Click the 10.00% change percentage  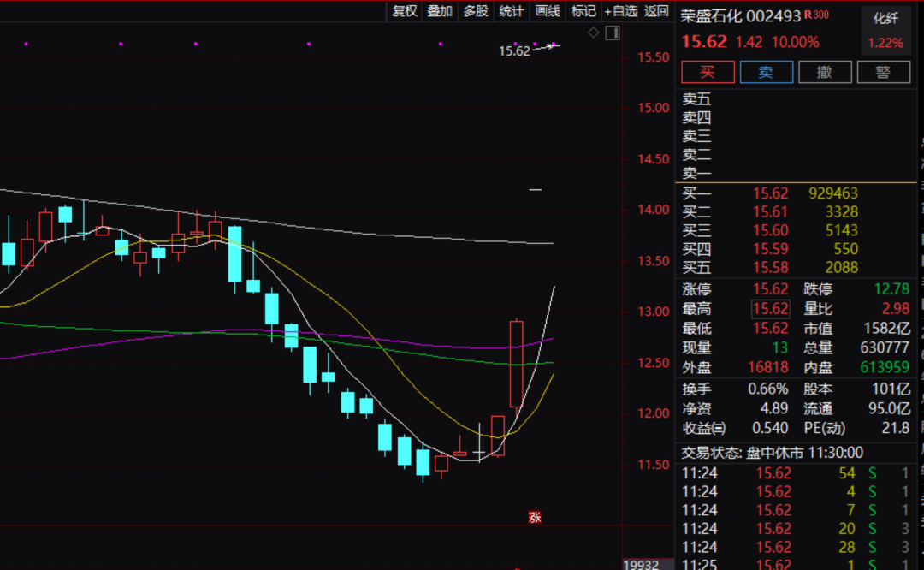tap(796, 42)
